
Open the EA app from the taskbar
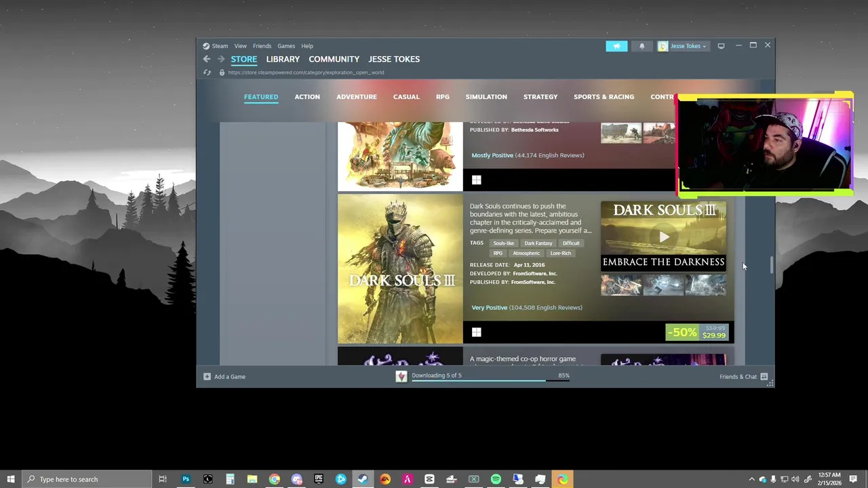click(x=385, y=479)
